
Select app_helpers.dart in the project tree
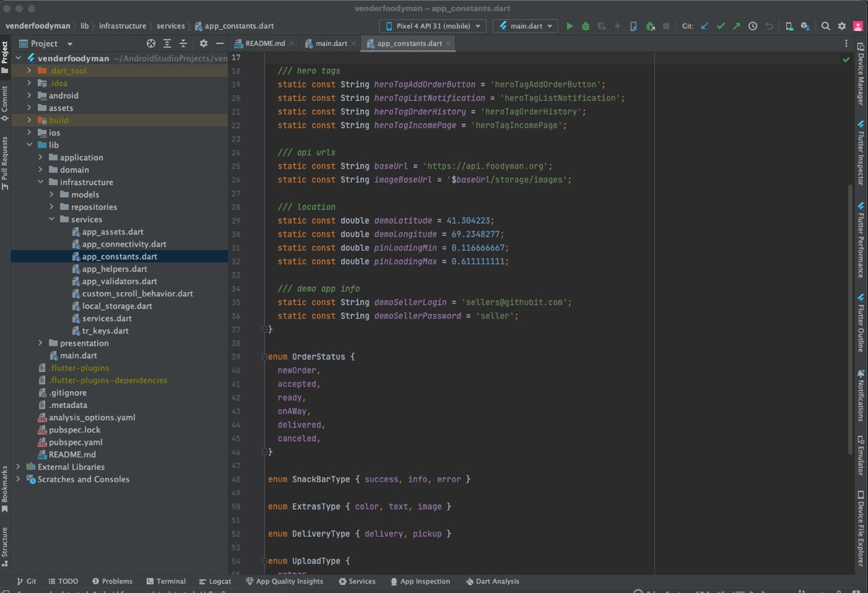point(115,269)
